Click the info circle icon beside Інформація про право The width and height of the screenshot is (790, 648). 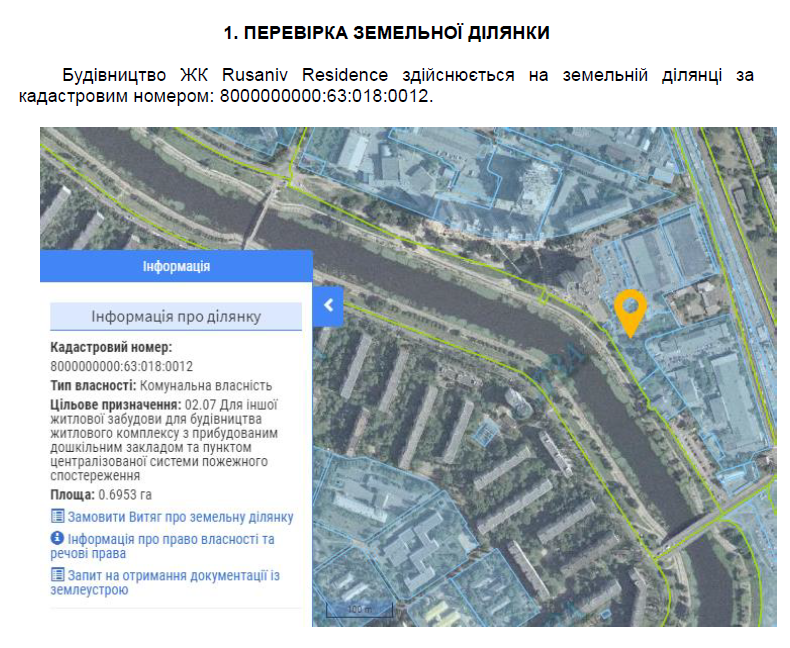(57, 538)
